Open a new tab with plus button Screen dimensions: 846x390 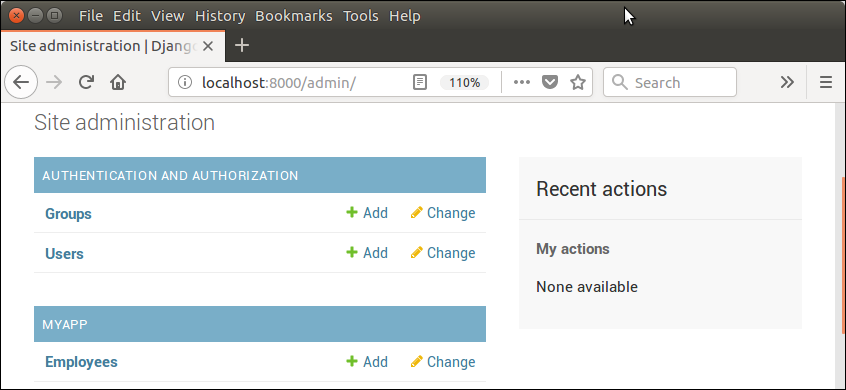(x=242, y=46)
